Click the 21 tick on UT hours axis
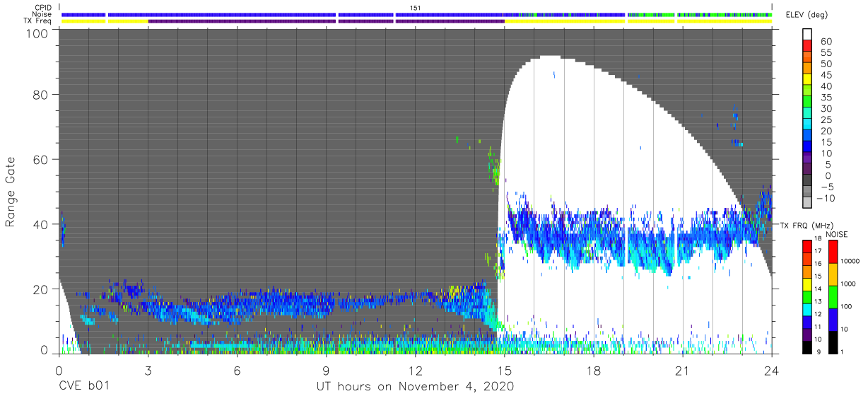The width and height of the screenshot is (868, 401). (x=682, y=371)
